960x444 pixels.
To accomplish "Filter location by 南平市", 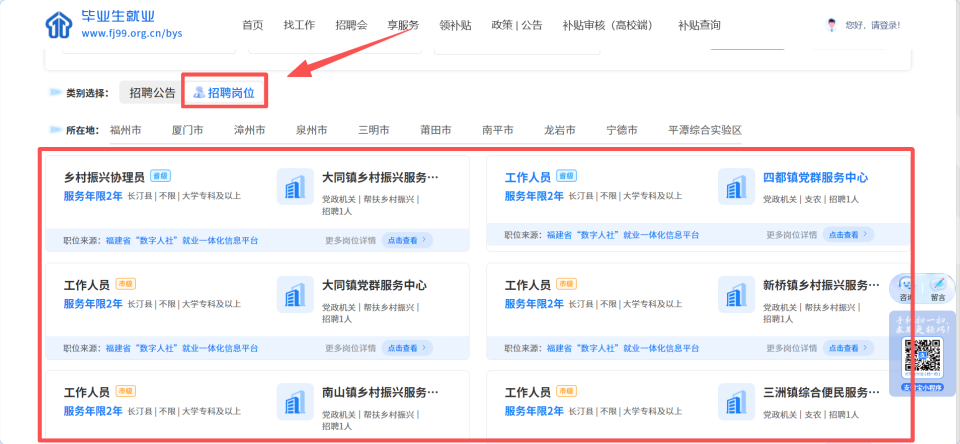I will [498, 130].
